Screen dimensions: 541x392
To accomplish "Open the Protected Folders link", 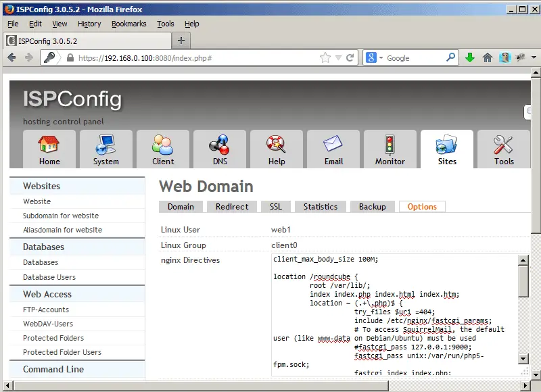I will (53, 338).
